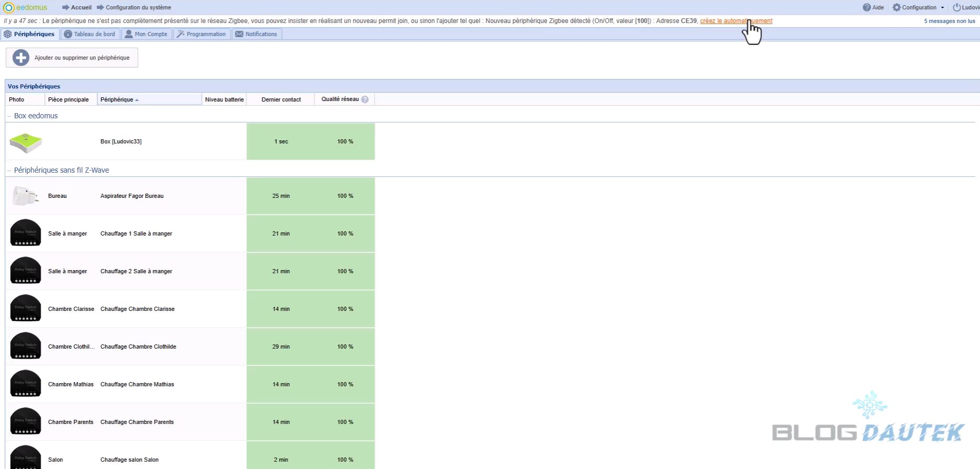Click the power icon next to Ludovic

point(956,7)
